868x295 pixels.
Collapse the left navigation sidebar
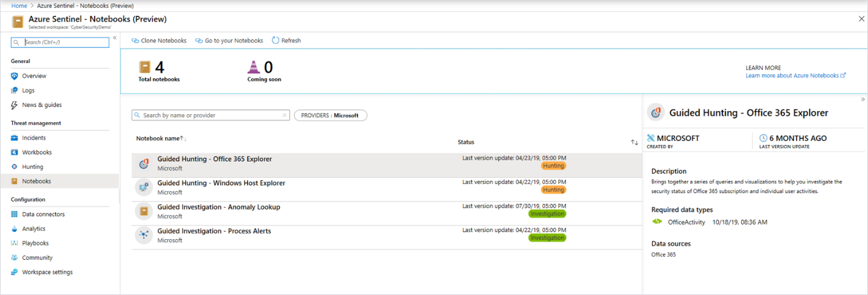(115, 38)
